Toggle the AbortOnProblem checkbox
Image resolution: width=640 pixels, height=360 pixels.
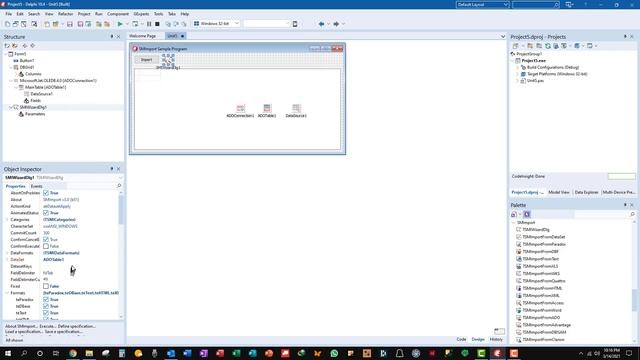coord(46,193)
